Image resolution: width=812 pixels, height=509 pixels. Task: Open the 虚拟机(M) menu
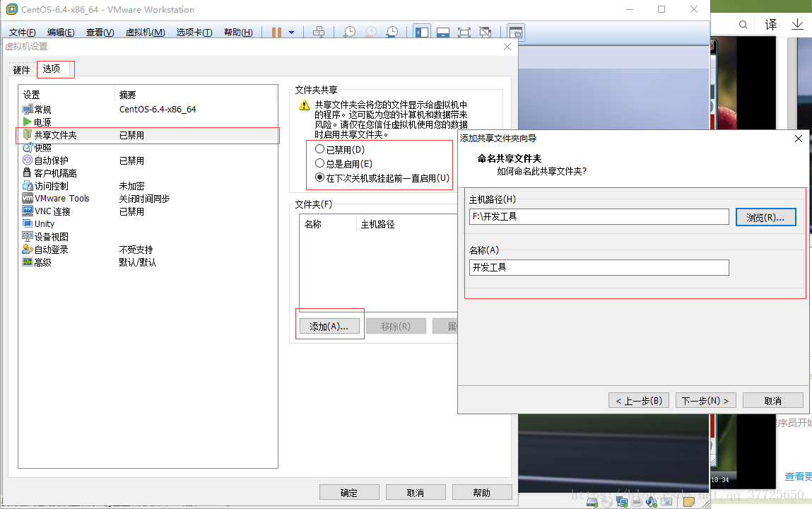pos(145,32)
